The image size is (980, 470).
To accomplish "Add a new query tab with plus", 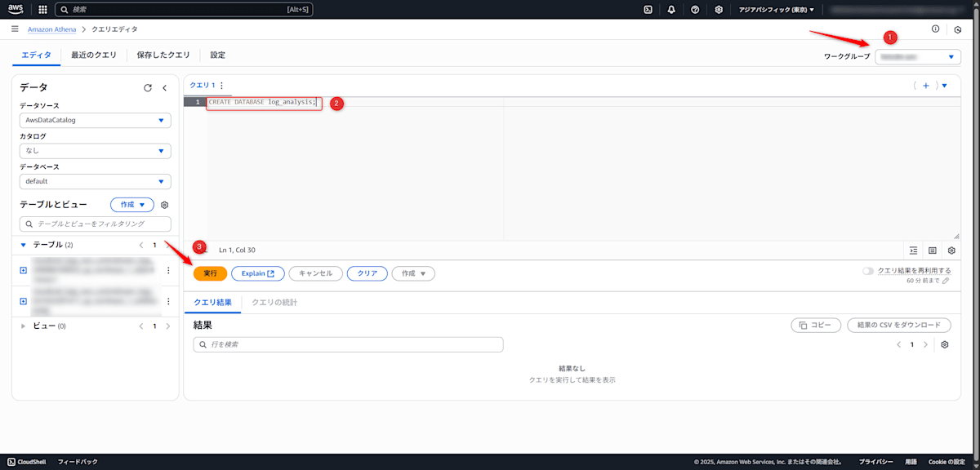I will pyautogui.click(x=925, y=85).
